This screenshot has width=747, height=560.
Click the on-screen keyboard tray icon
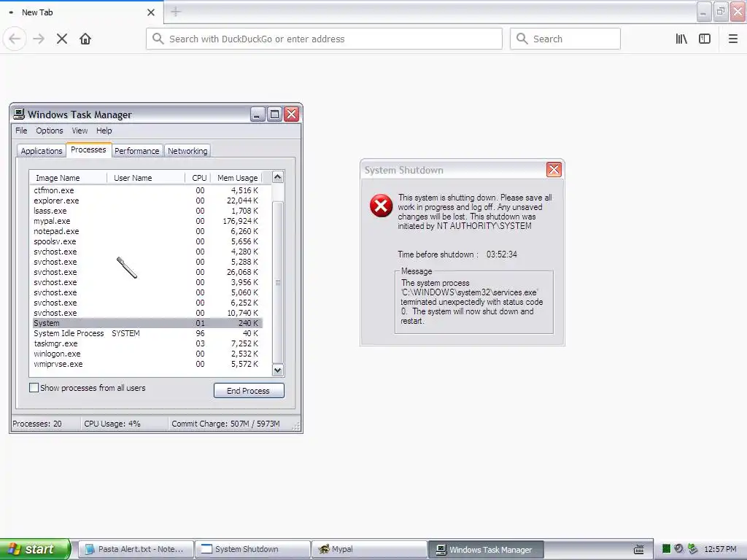[639, 550]
